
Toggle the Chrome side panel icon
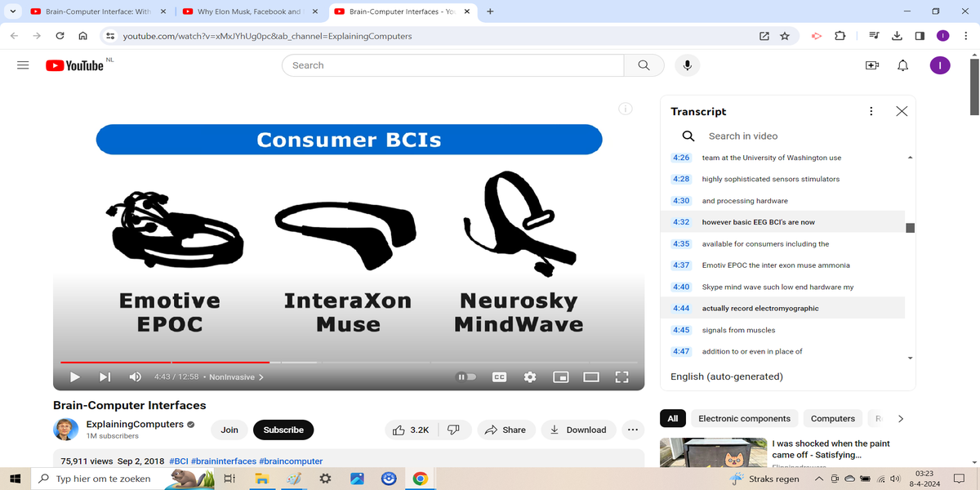pyautogui.click(x=920, y=36)
